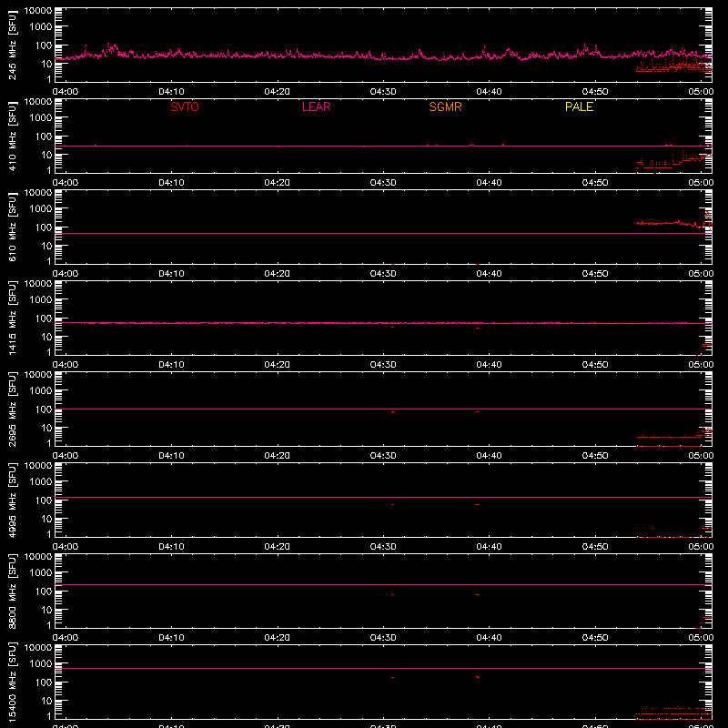
Task: Click the 1000 tick label on 410 MHz axis
Action: coord(41,117)
